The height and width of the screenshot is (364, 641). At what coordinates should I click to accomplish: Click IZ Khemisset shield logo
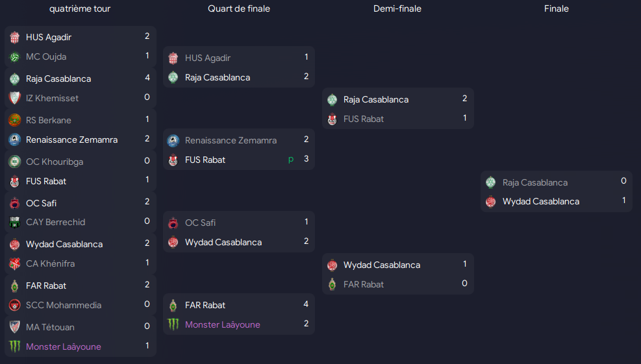click(x=15, y=98)
